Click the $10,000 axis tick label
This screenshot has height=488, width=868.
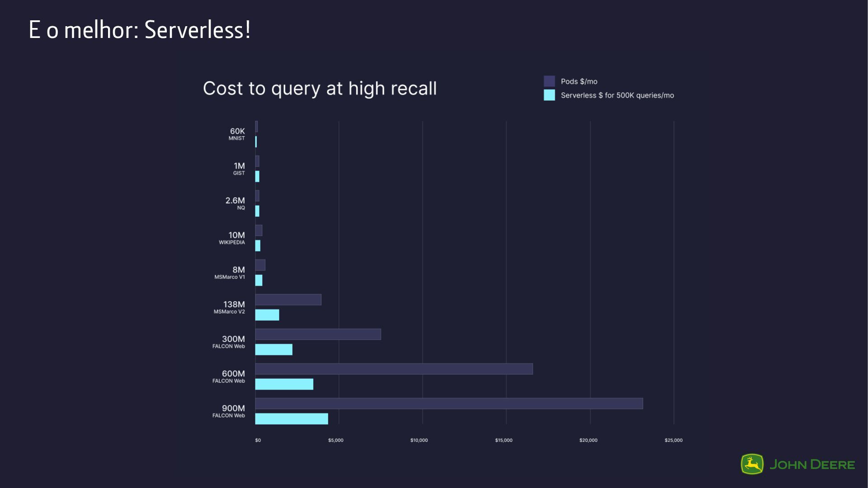419,440
